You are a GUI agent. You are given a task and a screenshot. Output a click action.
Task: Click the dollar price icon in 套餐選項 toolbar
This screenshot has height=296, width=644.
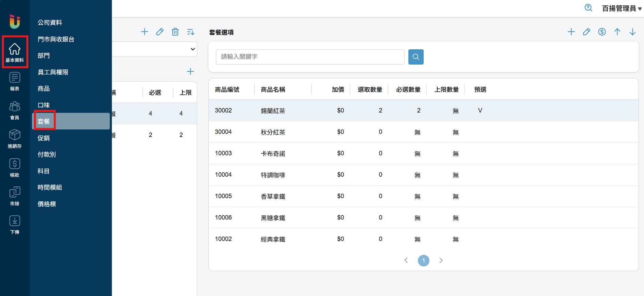(x=602, y=32)
